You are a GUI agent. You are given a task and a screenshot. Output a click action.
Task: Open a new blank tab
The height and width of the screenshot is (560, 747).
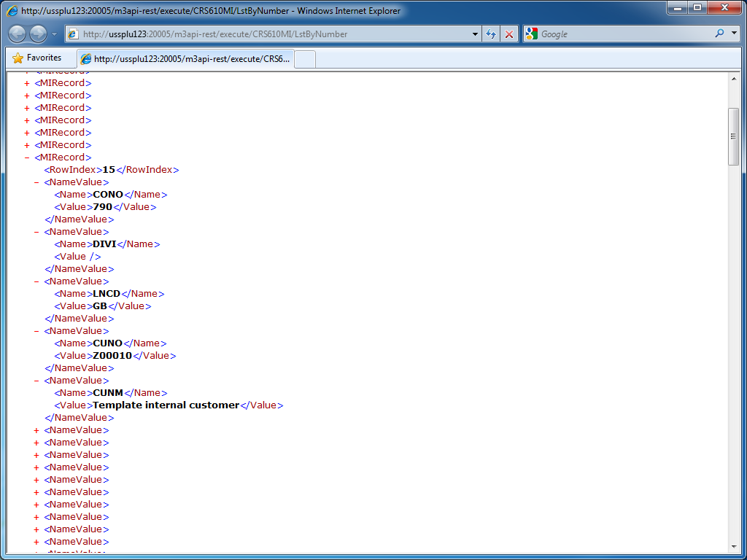click(305, 59)
